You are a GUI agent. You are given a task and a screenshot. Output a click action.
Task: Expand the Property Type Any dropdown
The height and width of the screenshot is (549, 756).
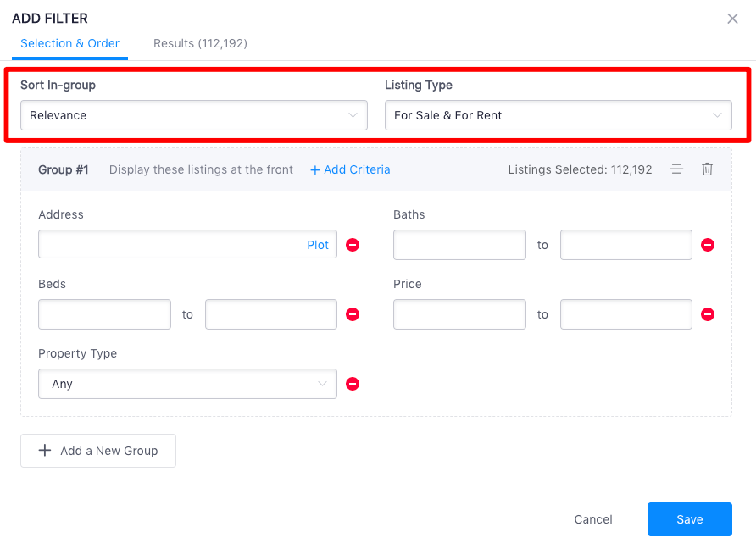187,384
